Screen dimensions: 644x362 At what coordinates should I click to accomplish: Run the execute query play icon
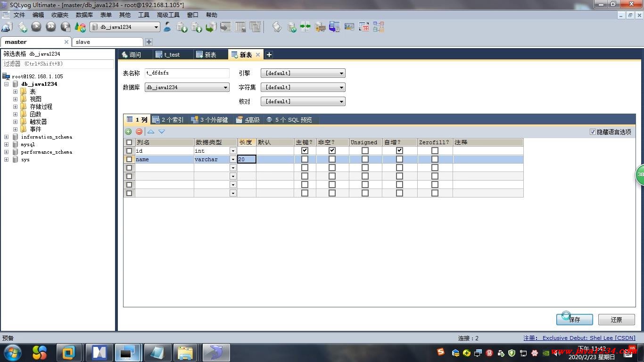[x=36, y=27]
